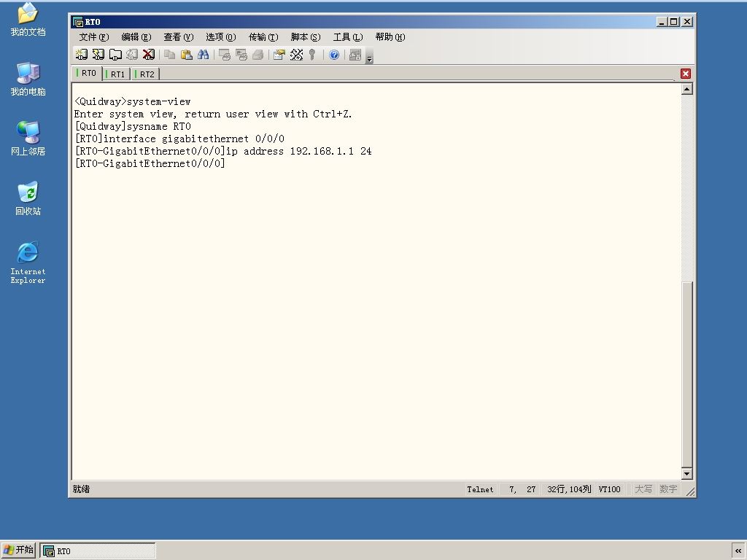
Task: Open 我的文档 desktop icon
Action: click(x=28, y=19)
